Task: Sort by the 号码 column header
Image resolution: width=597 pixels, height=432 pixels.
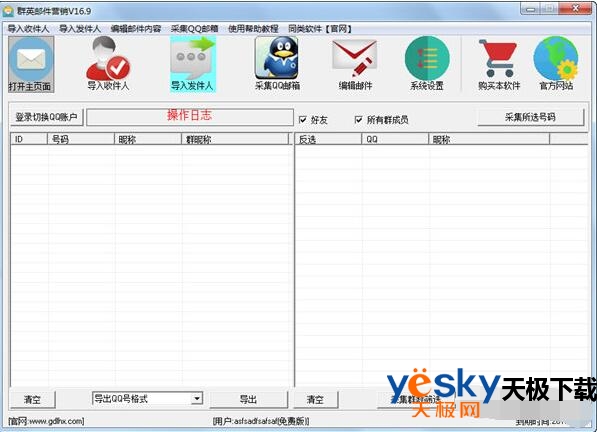Action: pyautogui.click(x=80, y=139)
